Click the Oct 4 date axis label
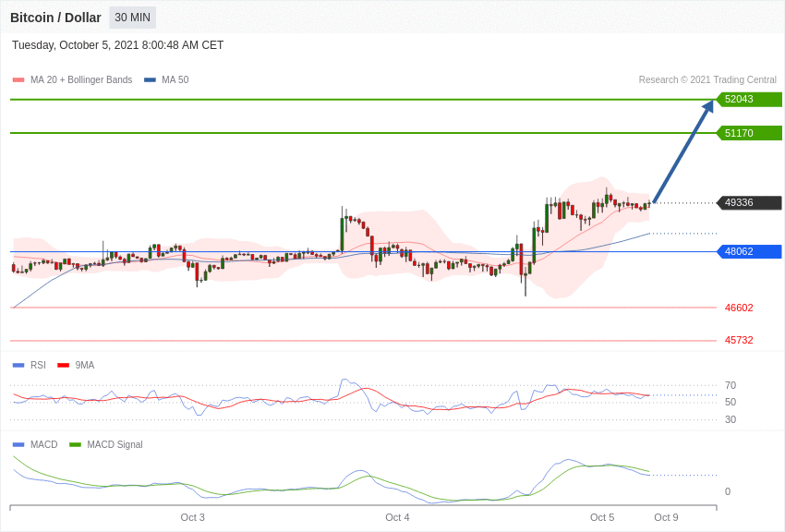Screen dimensions: 785x532 pyautogui.click(x=397, y=517)
